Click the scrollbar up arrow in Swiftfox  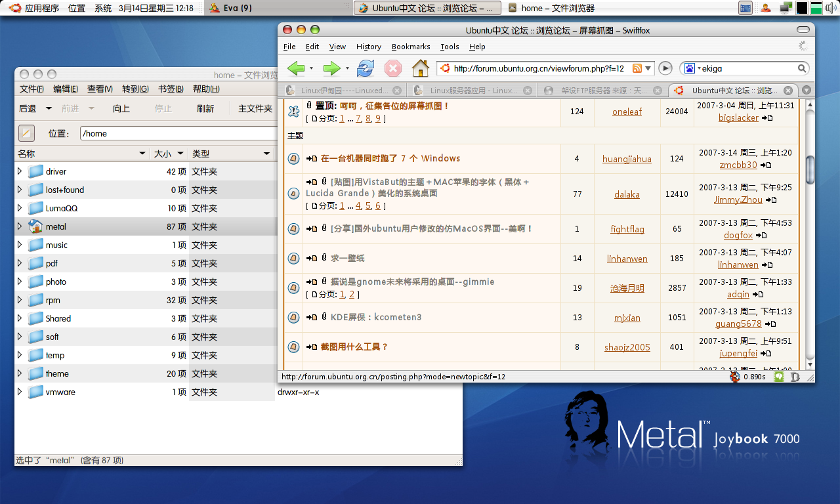(810, 104)
